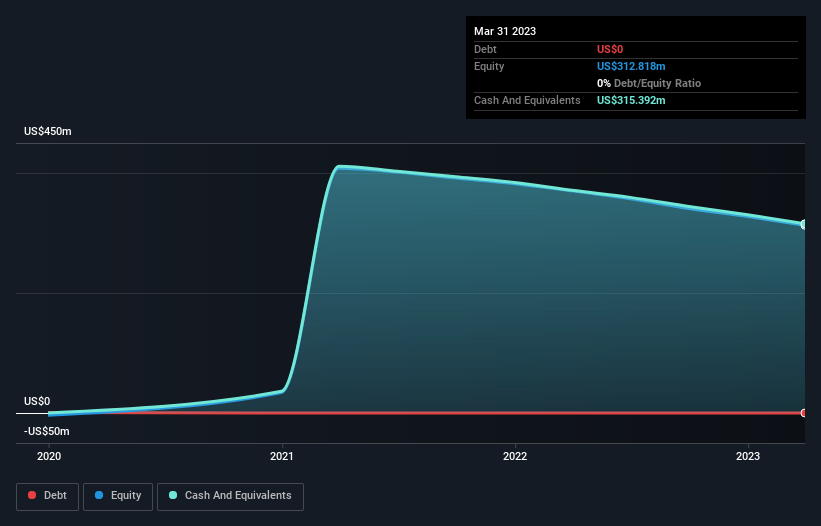Click the red US$0 debt value in tooltip
821x526 pixels.
[610, 49]
